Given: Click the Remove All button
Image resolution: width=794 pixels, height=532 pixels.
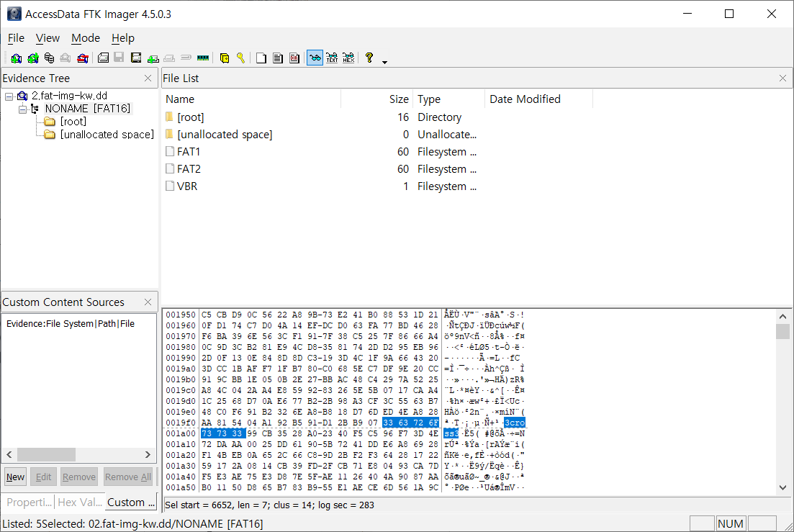Looking at the screenshot, I should pyautogui.click(x=128, y=477).
